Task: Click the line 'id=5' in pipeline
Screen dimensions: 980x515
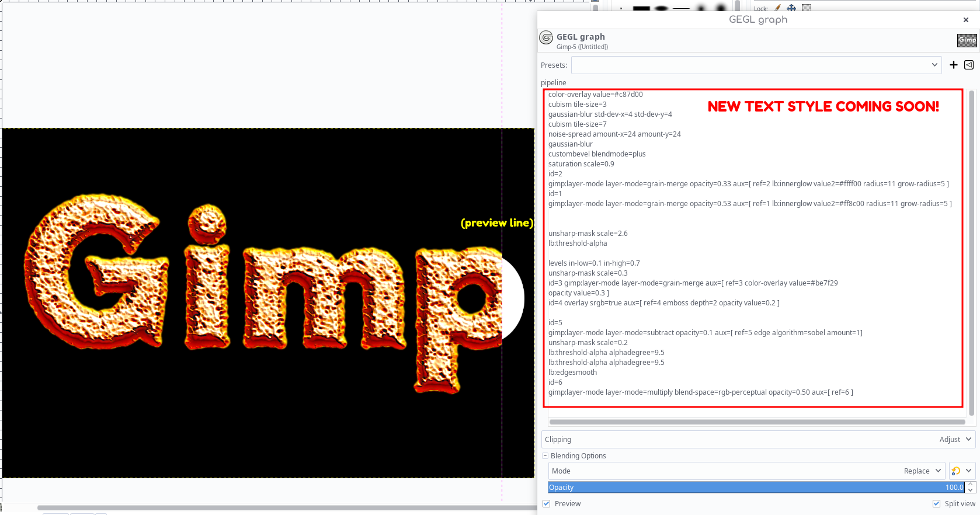Action: click(x=555, y=323)
